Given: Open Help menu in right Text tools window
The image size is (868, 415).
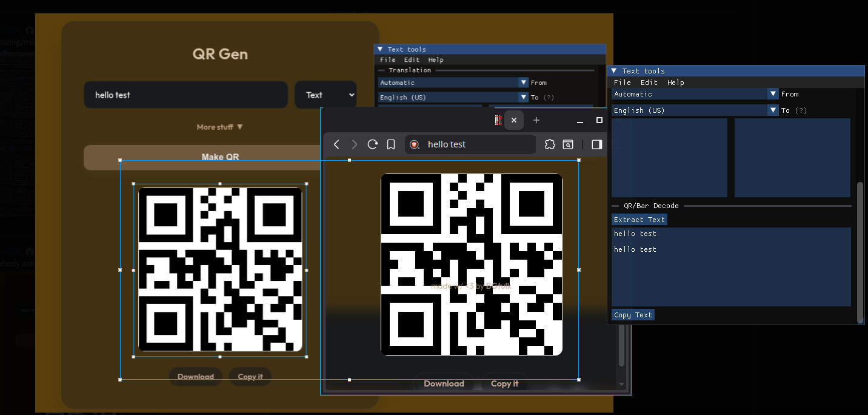Looking at the screenshot, I should pos(675,83).
